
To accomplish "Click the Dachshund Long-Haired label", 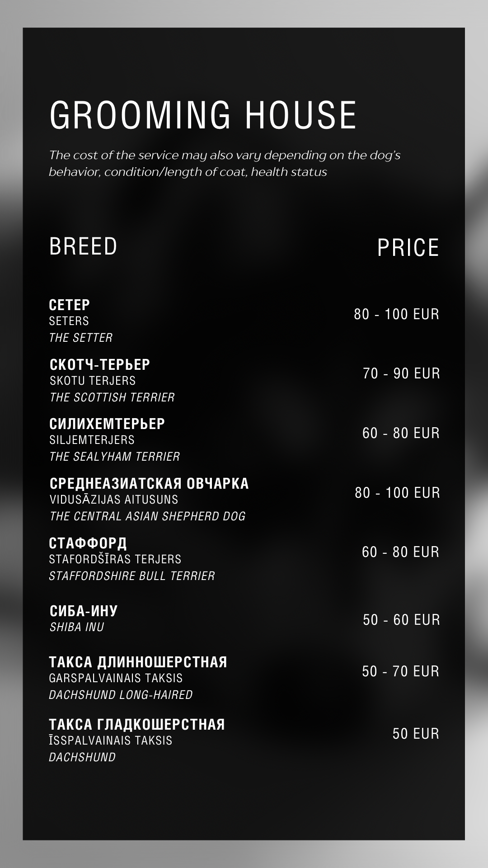I will click(121, 695).
